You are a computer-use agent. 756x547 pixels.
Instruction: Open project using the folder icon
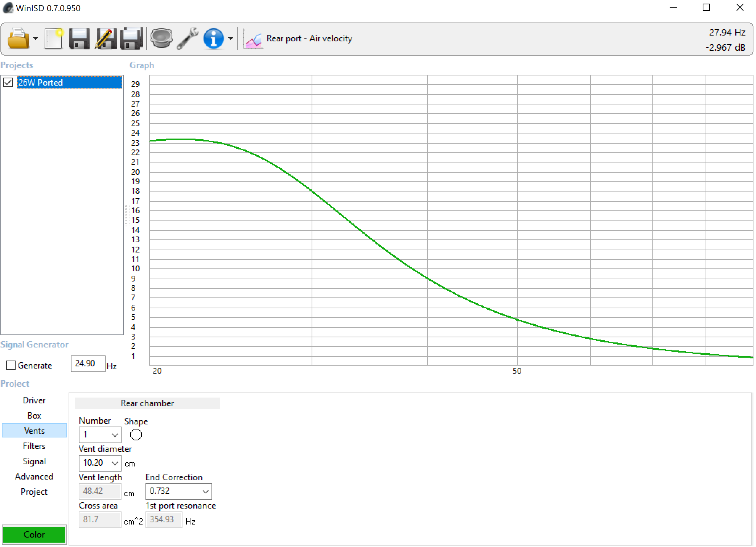18,38
